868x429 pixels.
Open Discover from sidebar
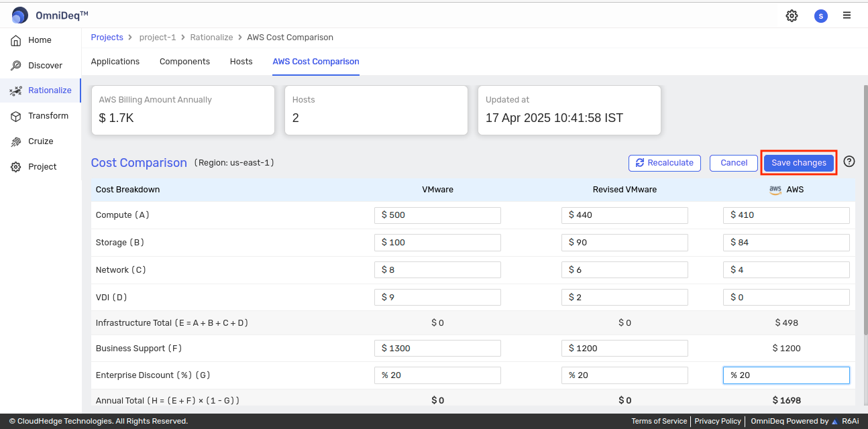click(45, 66)
